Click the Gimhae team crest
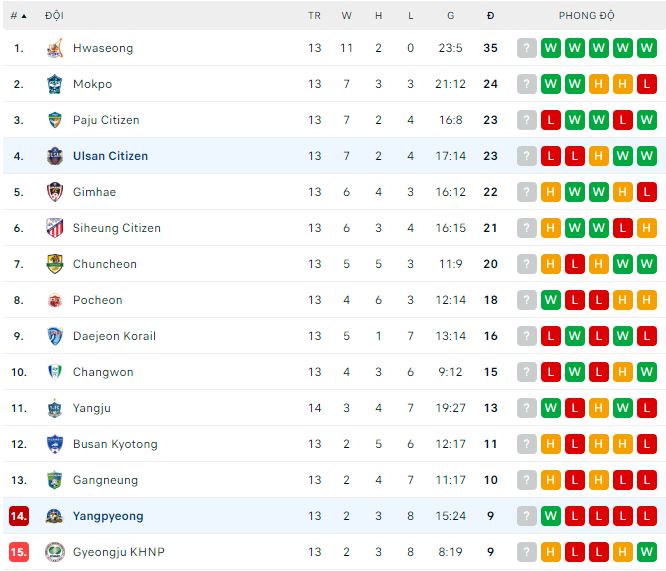Image resolution: width=666 pixels, height=571 pixels. (55, 192)
